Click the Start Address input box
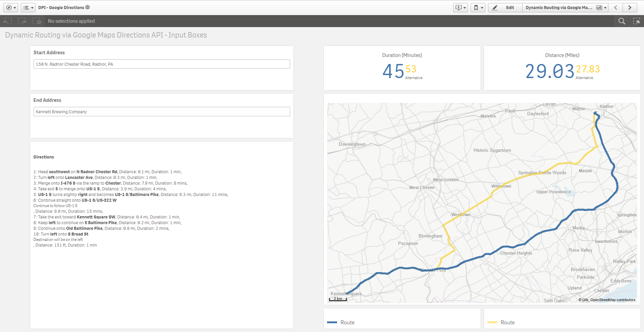644x332 pixels. pos(162,64)
